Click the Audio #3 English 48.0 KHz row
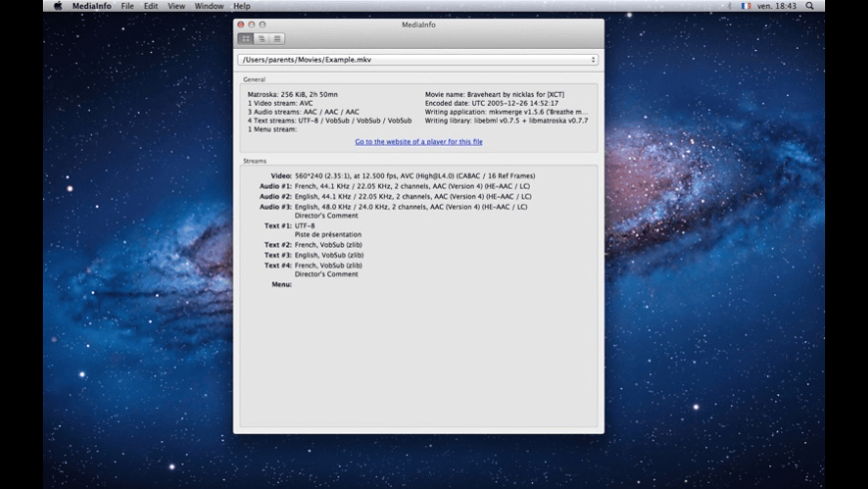Image resolution: width=868 pixels, height=489 pixels. (393, 208)
